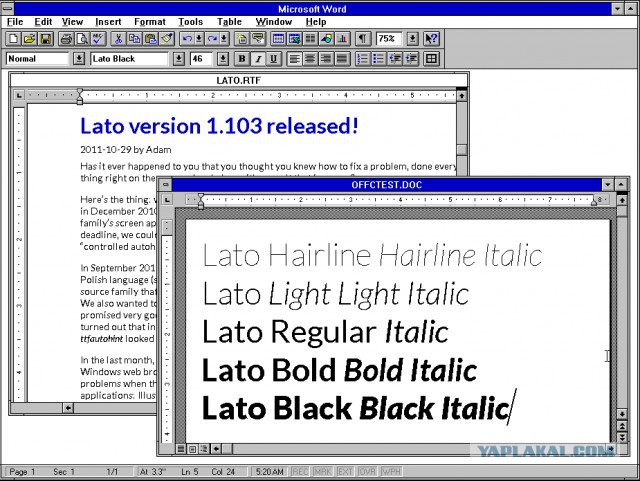Viewport: 640px width, 481px height.
Task: Open OFFCTEST.DOC window control menu box
Action: tap(165, 185)
